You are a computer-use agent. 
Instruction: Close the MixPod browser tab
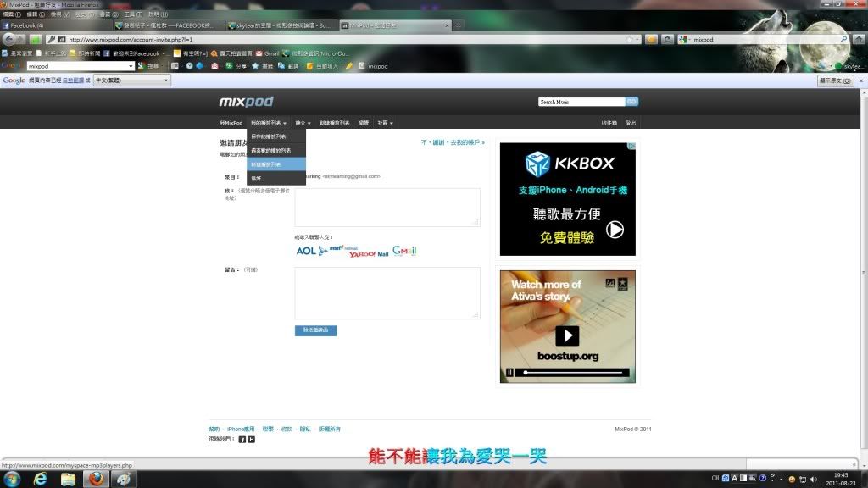tap(448, 25)
